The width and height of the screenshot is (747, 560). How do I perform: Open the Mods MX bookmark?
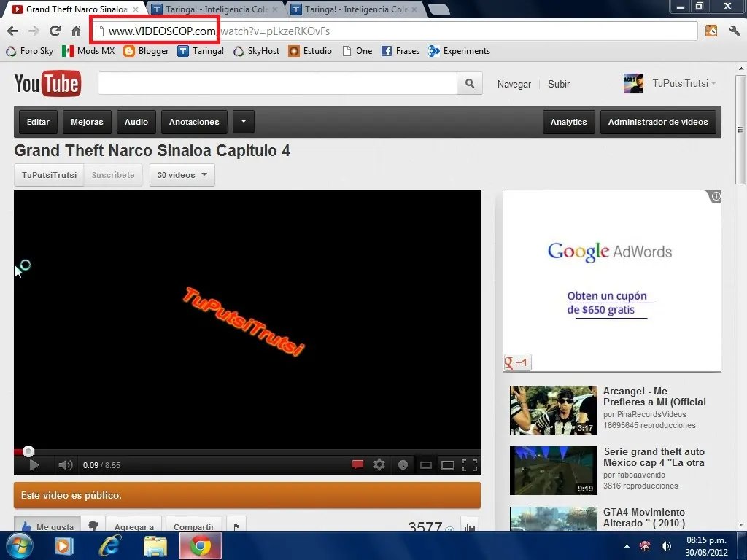[88, 51]
